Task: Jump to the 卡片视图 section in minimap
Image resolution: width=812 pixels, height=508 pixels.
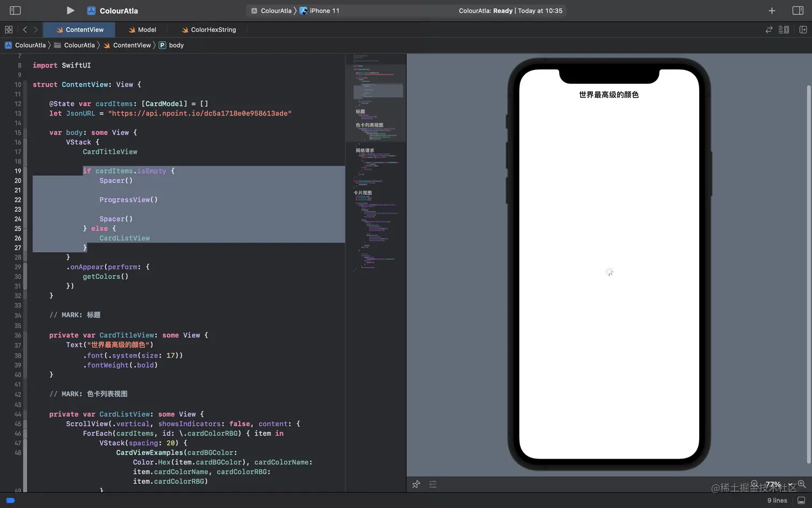Action: tap(363, 192)
